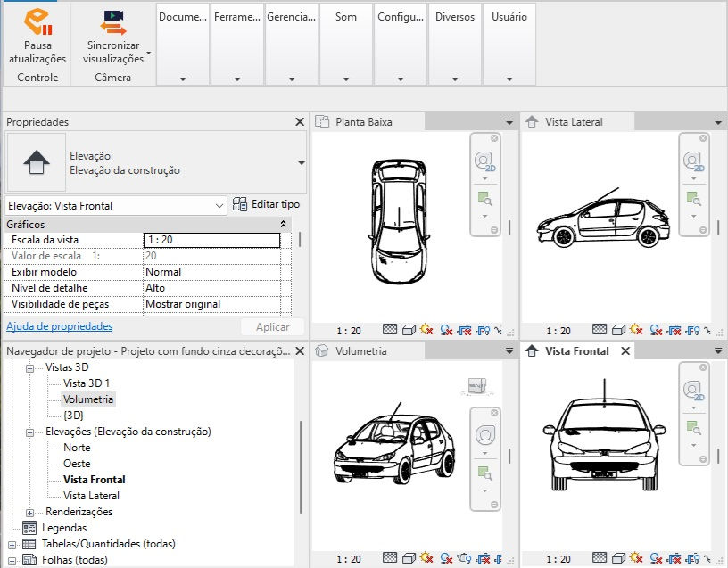Click the properties panel vertical scrollbar
Viewport: 728px width, 568px height.
(300, 240)
